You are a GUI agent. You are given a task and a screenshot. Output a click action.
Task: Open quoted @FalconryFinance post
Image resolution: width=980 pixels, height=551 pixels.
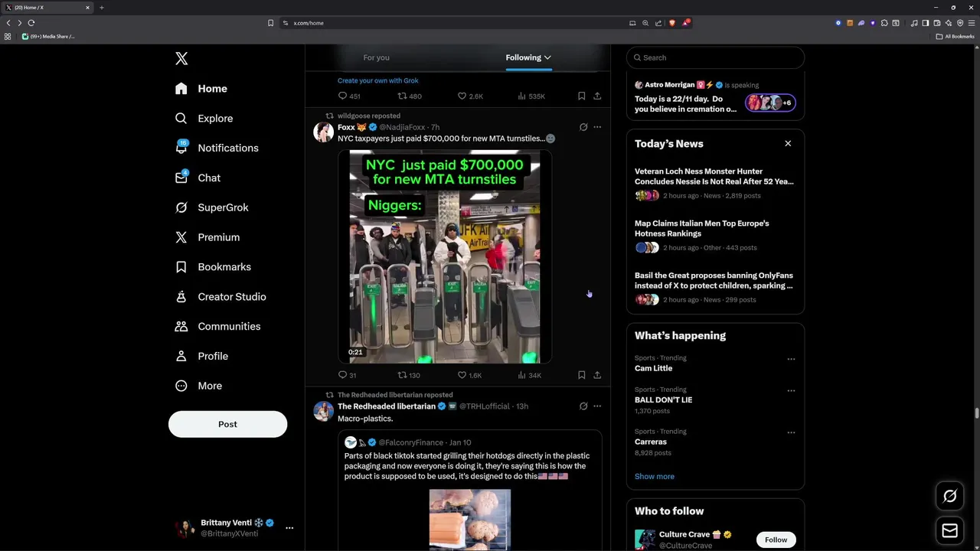coord(470,491)
